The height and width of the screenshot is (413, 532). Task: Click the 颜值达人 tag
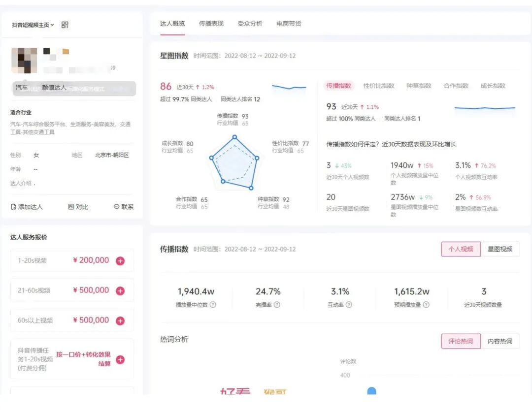54,88
